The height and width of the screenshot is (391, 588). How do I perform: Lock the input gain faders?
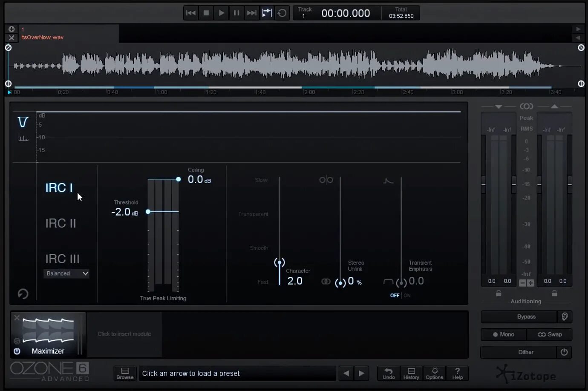coord(499,293)
